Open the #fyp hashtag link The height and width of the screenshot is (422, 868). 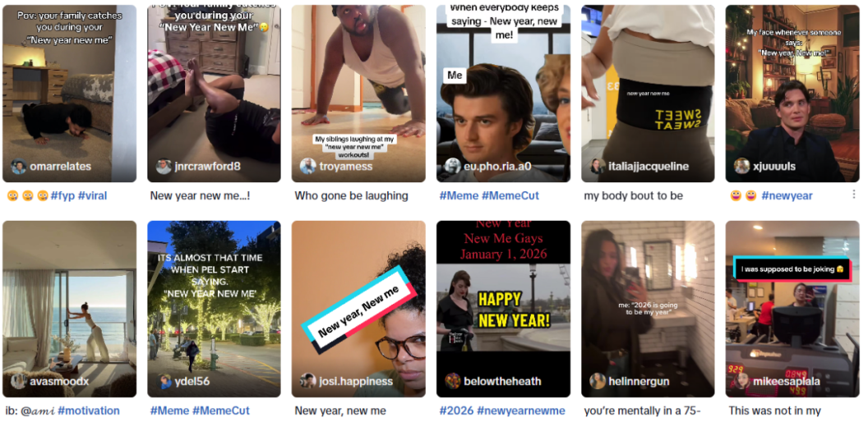(x=62, y=195)
